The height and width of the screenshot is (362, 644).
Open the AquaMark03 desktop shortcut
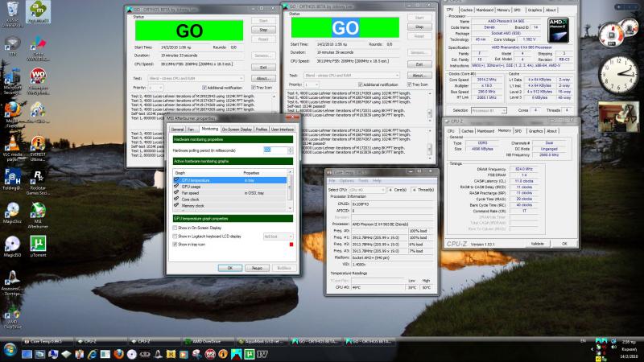tap(38, 11)
